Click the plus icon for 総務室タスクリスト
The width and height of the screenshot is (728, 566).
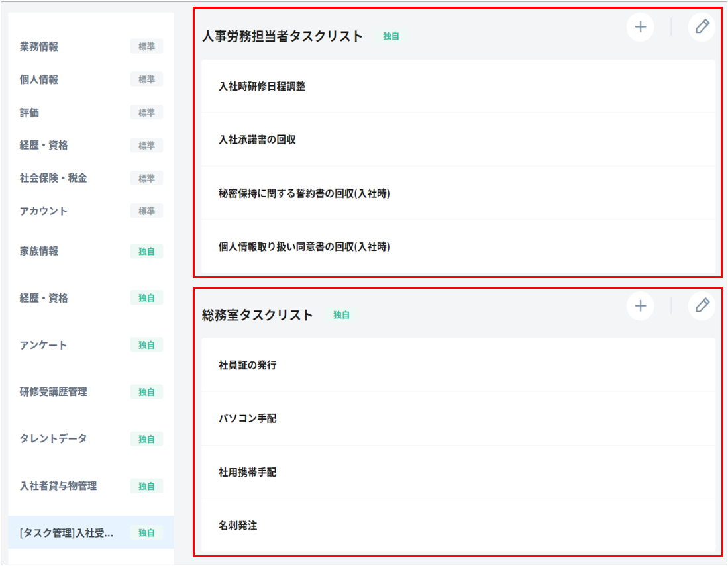click(640, 305)
